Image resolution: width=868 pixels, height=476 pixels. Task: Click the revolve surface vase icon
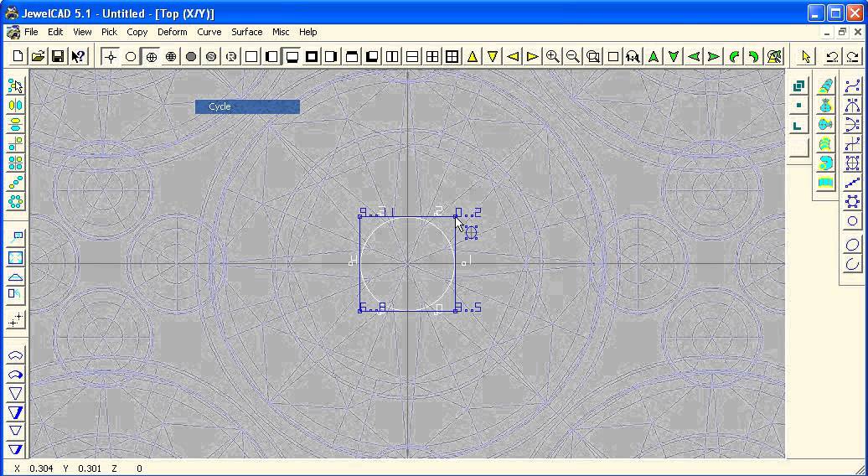coord(825,105)
